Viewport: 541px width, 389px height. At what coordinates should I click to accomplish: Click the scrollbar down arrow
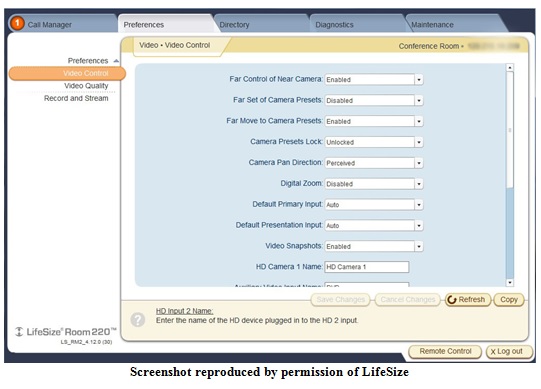tap(510, 283)
